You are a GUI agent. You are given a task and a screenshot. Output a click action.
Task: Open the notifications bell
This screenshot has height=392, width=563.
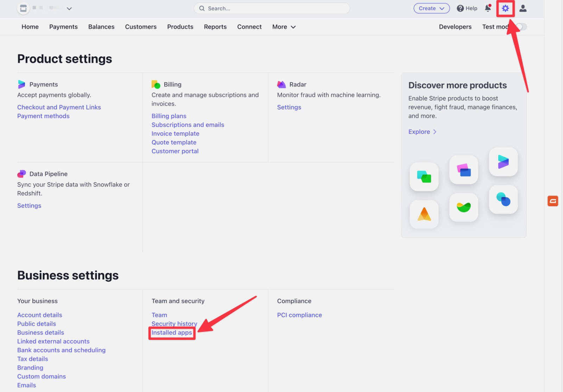click(488, 8)
